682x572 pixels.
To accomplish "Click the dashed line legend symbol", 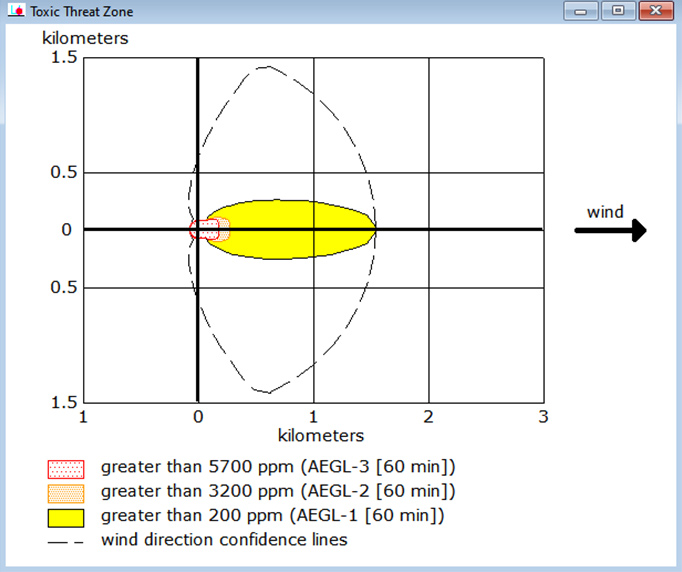I will (66, 541).
